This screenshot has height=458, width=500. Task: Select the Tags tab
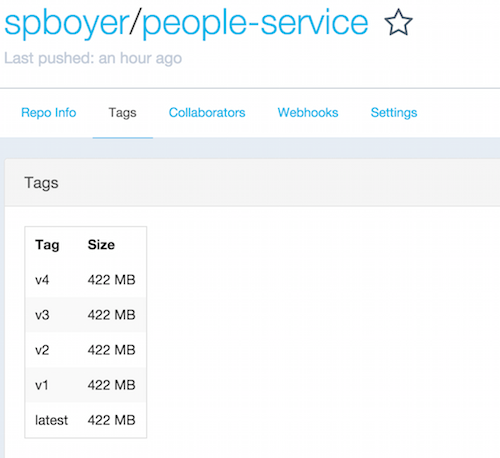click(x=122, y=113)
